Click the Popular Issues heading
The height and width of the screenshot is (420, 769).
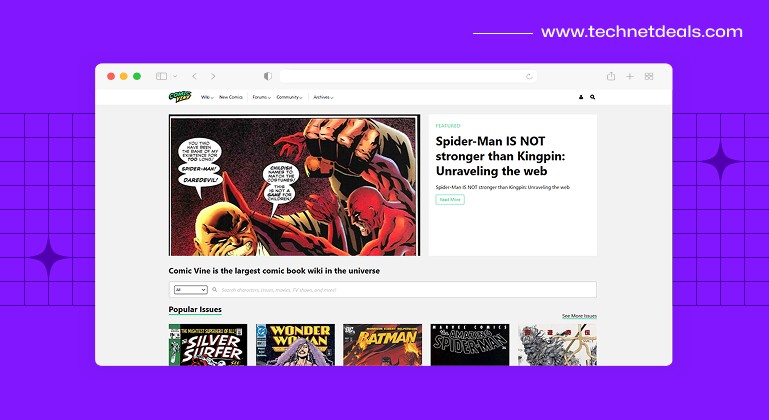195,309
